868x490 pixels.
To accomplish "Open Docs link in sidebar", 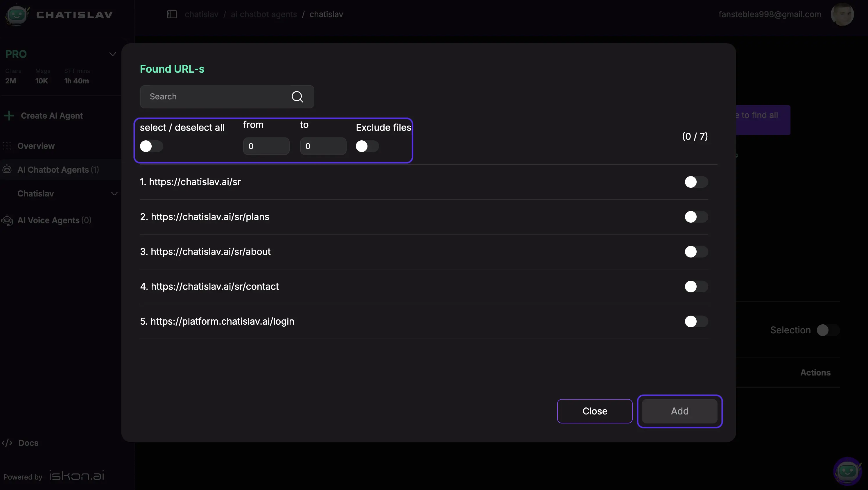I will [28, 443].
